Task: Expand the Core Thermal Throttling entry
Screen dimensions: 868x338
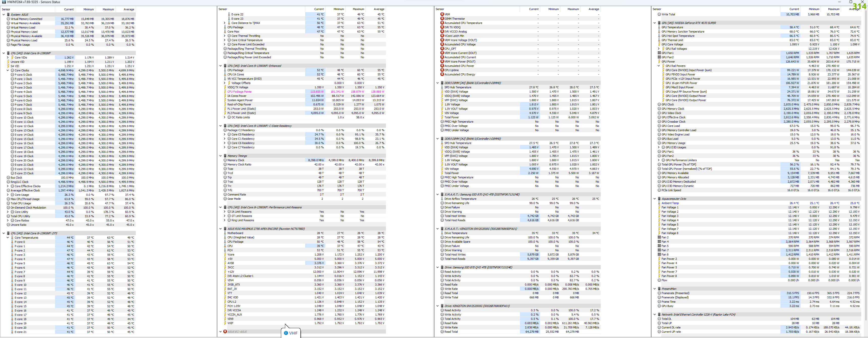Action: [x=225, y=36]
